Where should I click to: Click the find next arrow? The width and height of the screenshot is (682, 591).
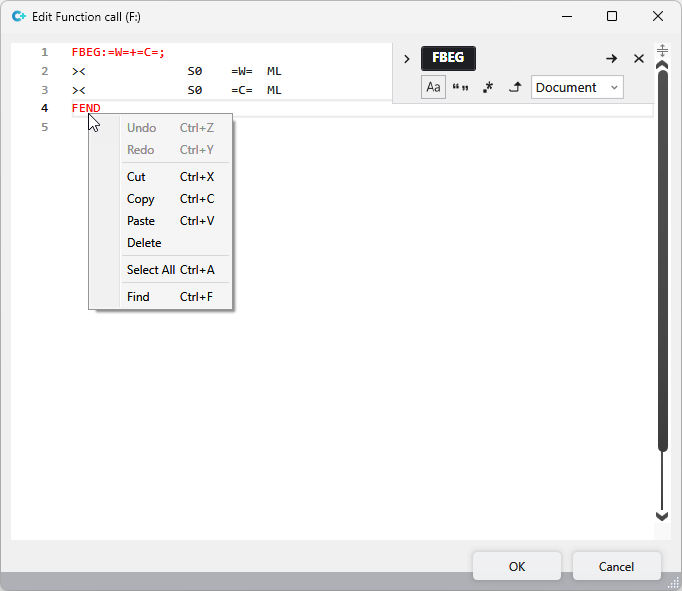tap(611, 59)
